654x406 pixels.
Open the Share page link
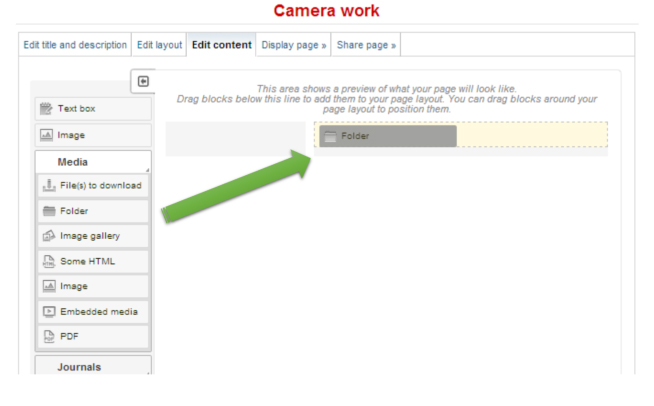coord(366,45)
